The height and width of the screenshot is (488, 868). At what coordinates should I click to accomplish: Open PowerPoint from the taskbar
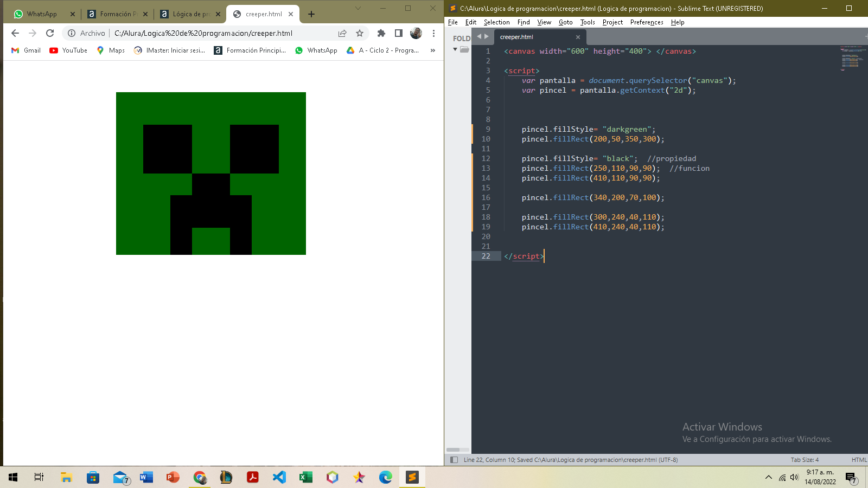click(x=173, y=477)
